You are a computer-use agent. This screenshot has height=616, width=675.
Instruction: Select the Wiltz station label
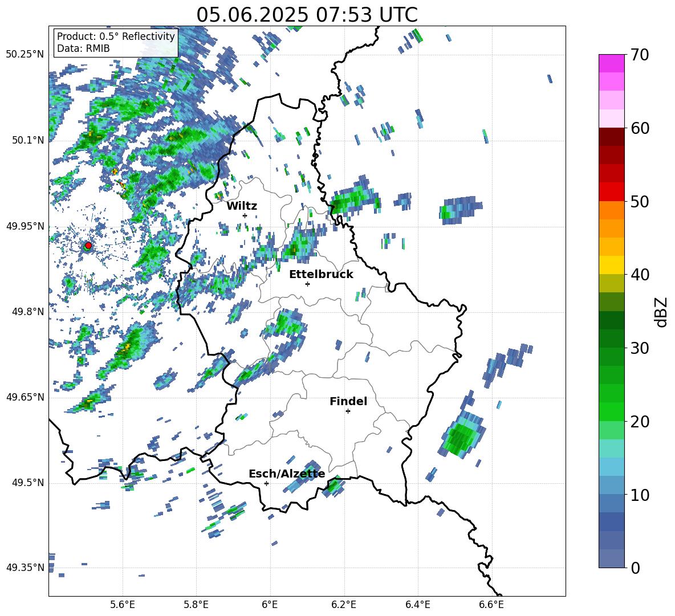point(242,206)
